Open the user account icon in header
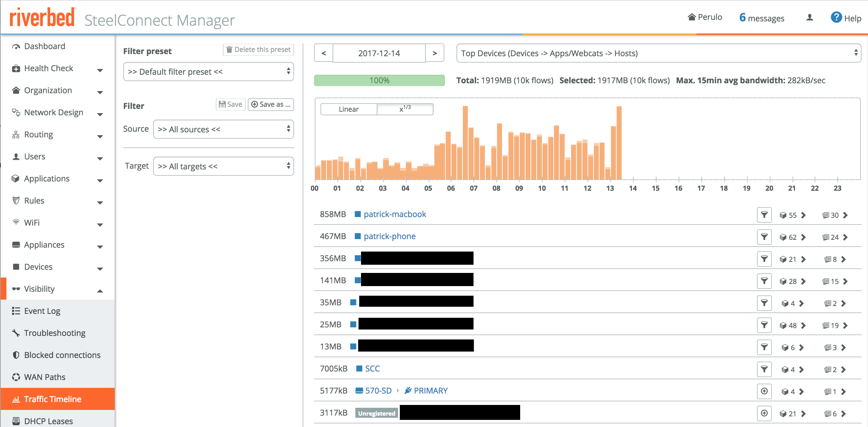 (x=809, y=18)
